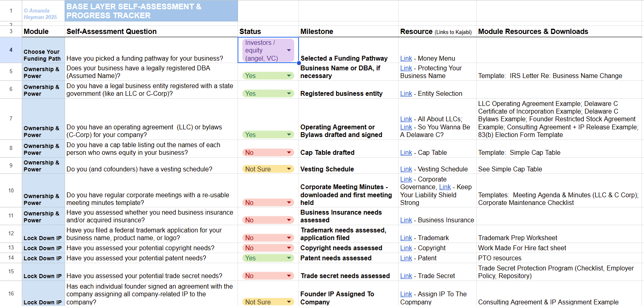
Task: Select the PTO resources cell
Action: [x=559, y=258]
